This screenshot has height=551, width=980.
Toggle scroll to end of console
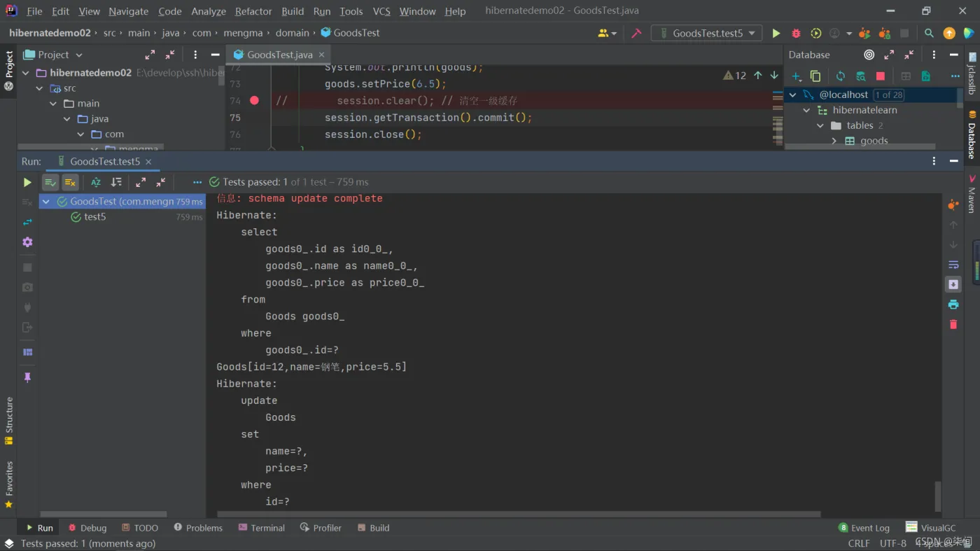953,284
